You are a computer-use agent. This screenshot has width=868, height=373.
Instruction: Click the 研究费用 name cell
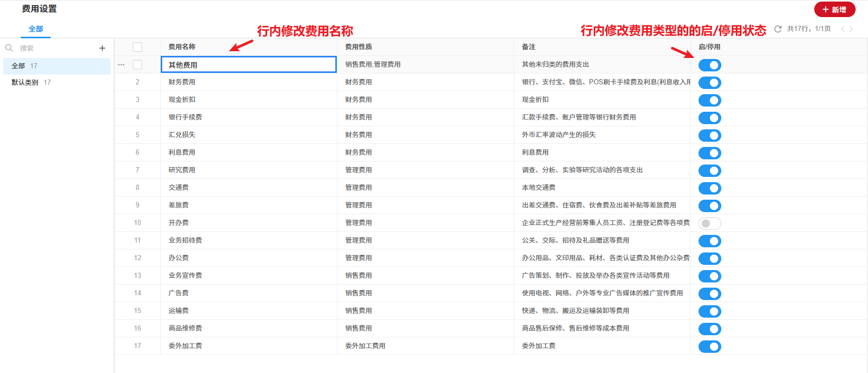[x=249, y=170]
